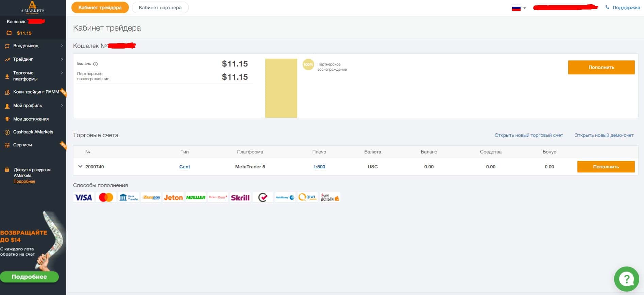Open the Russian flag language dropdown
644x295 pixels.
tap(519, 8)
